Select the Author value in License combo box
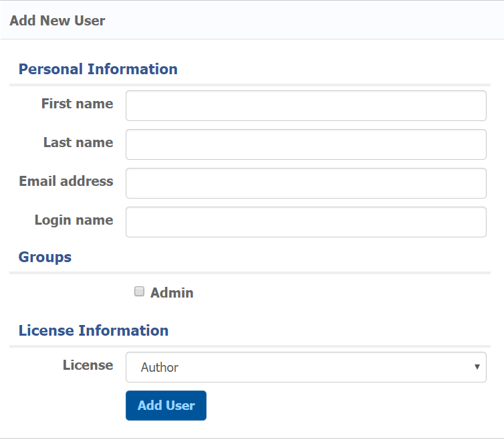The height and width of the screenshot is (440, 504). [160, 367]
